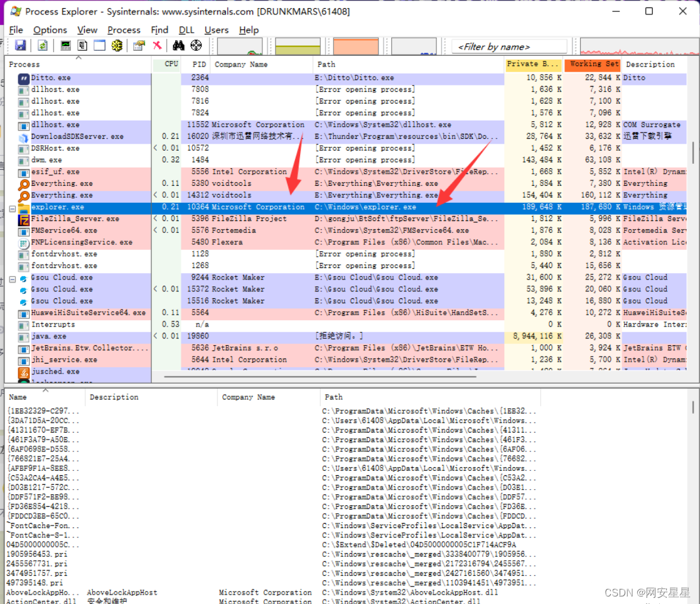Select the crosshair Find Window target icon
This screenshot has height=604, width=700.
point(196,46)
